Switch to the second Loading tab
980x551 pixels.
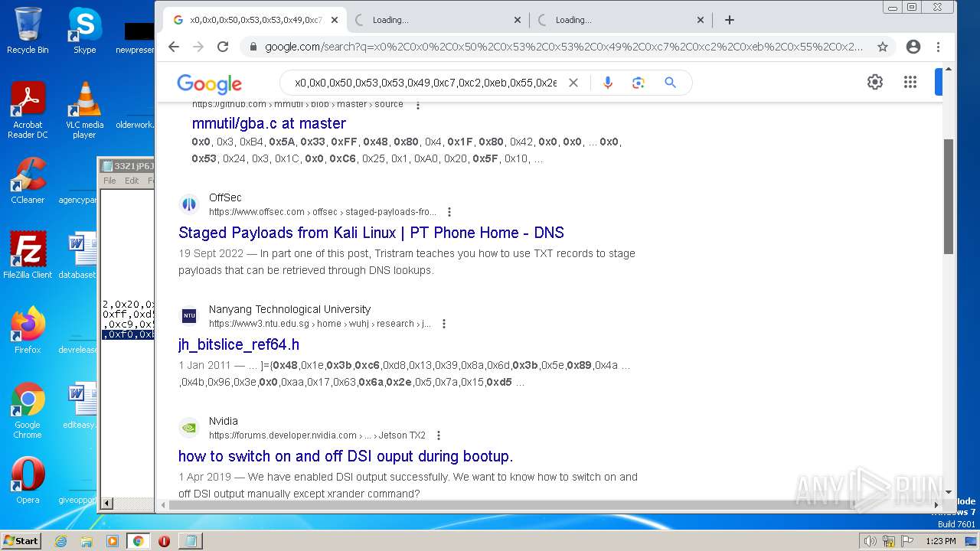point(436,20)
